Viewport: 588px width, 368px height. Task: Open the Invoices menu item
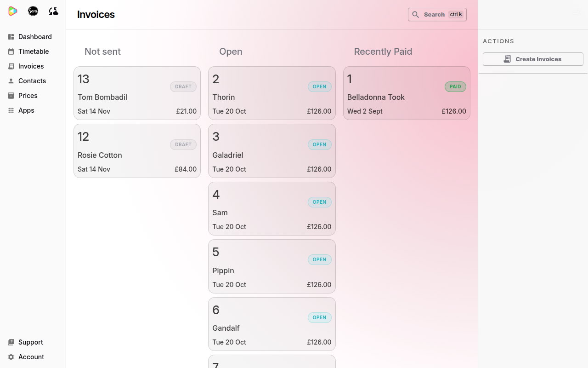pos(31,66)
